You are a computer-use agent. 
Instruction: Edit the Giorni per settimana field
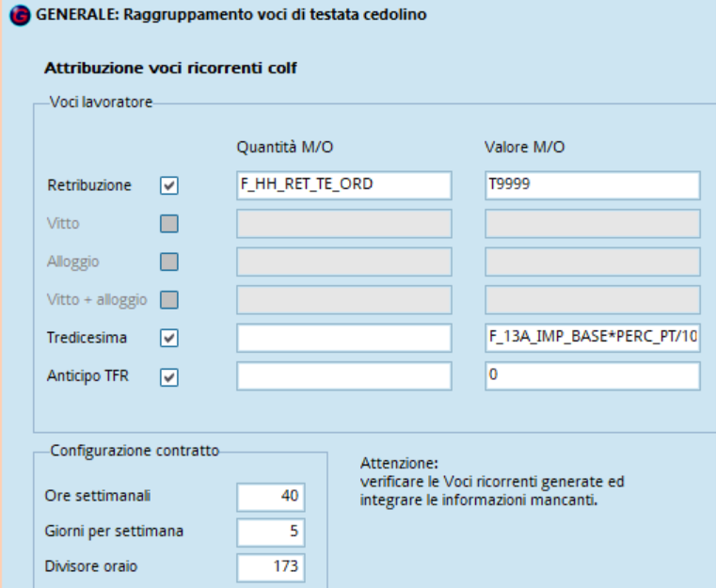271,532
